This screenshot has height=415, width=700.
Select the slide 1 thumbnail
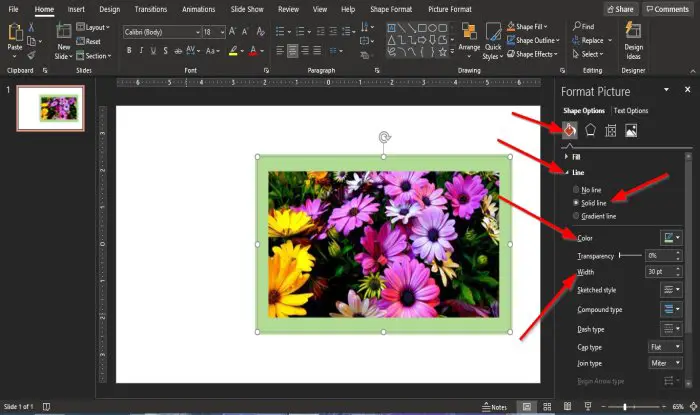pos(50,108)
